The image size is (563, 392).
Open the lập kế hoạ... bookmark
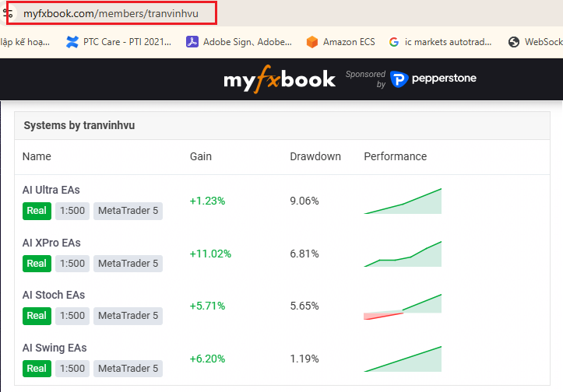point(25,42)
